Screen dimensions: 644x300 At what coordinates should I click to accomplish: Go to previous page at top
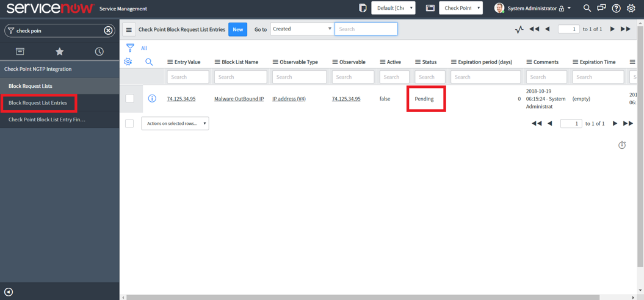click(x=547, y=29)
